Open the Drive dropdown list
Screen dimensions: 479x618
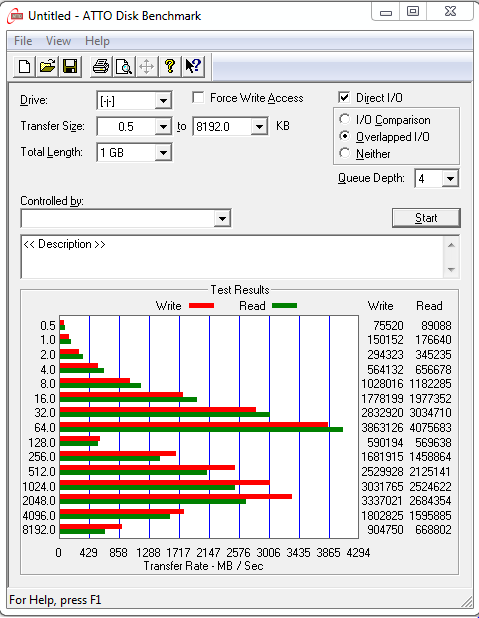pyautogui.click(x=163, y=101)
